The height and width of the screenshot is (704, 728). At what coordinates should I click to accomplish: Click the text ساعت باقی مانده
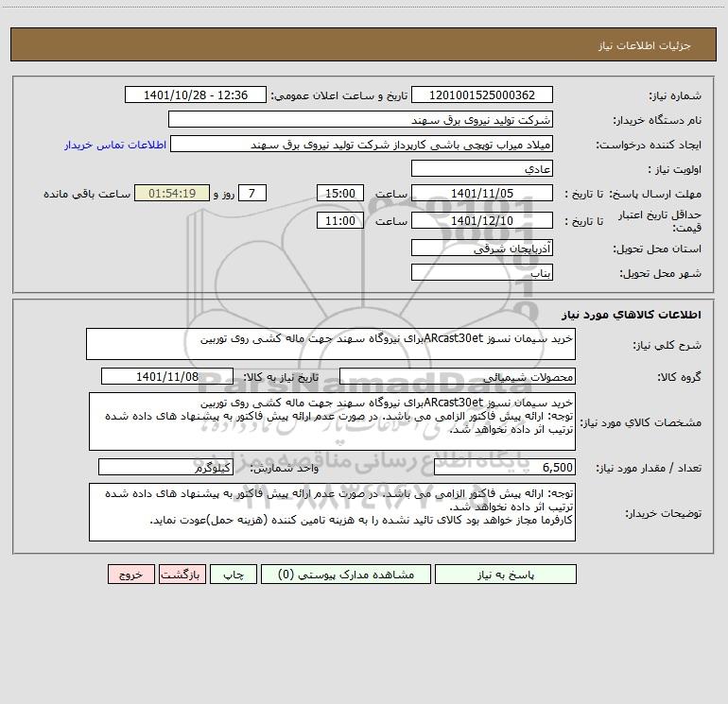coord(87,194)
